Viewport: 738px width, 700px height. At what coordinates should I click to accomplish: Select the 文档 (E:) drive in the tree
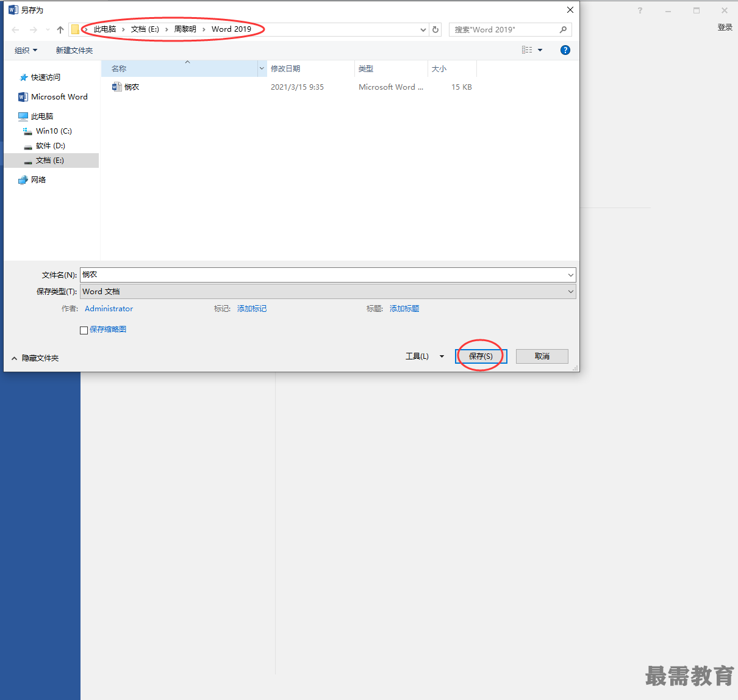point(51,161)
